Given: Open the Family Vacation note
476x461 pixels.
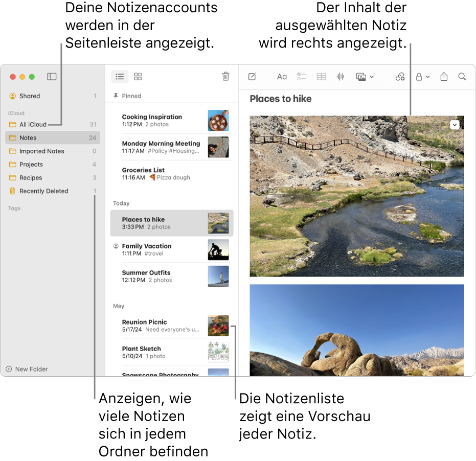Looking at the screenshot, I should [171, 250].
